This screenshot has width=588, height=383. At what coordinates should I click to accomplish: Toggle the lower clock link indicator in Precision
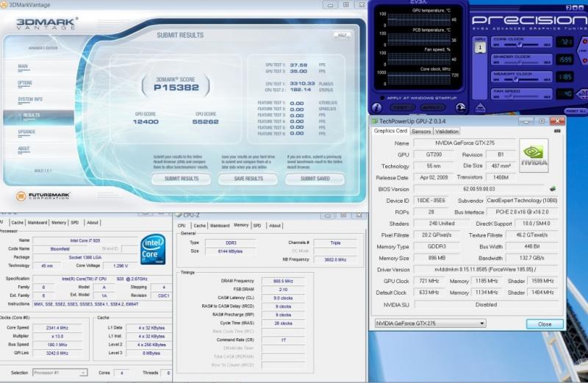tap(584, 60)
